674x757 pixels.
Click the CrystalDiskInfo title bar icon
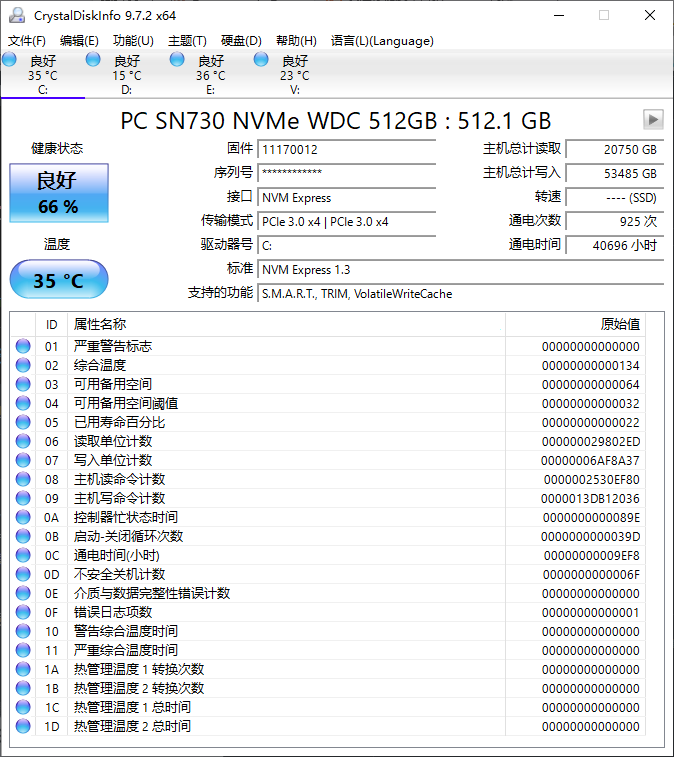[17, 15]
